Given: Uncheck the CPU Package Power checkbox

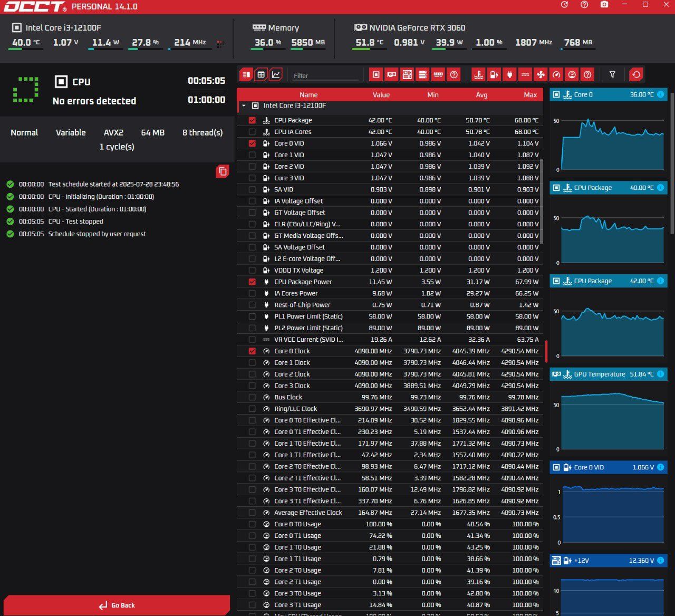Looking at the screenshot, I should click(252, 282).
